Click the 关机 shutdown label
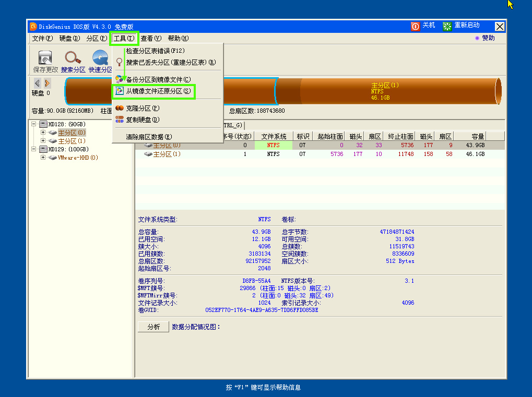Screen dimensions: 532x397 click(429, 25)
